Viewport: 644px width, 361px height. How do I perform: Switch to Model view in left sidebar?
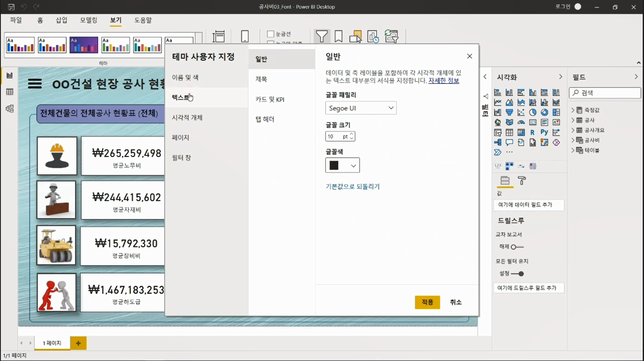coord(9,109)
